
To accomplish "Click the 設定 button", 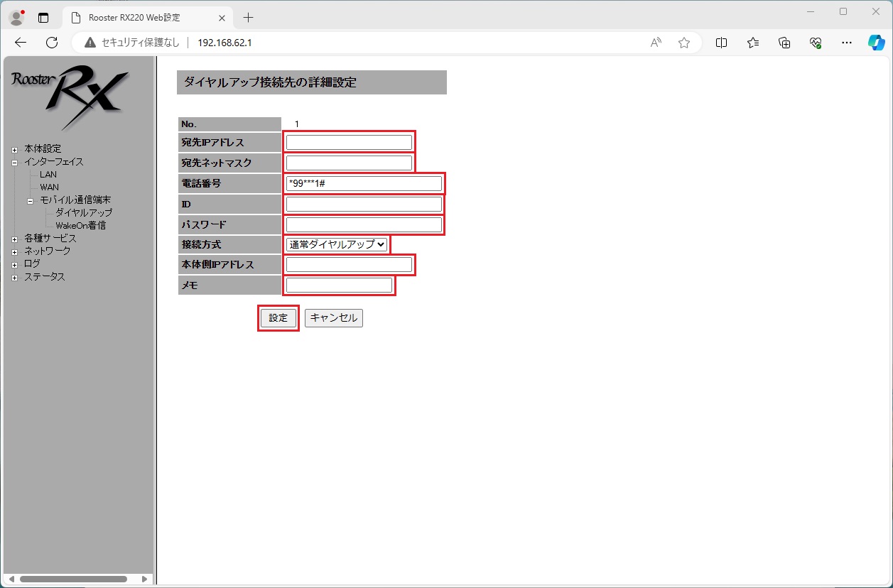I will (x=278, y=318).
